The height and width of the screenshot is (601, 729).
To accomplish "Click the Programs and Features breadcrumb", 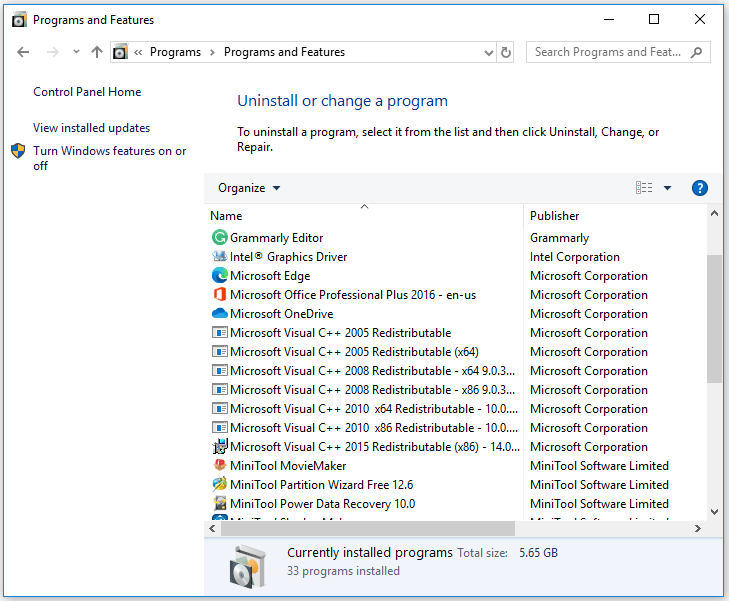I will (x=284, y=52).
